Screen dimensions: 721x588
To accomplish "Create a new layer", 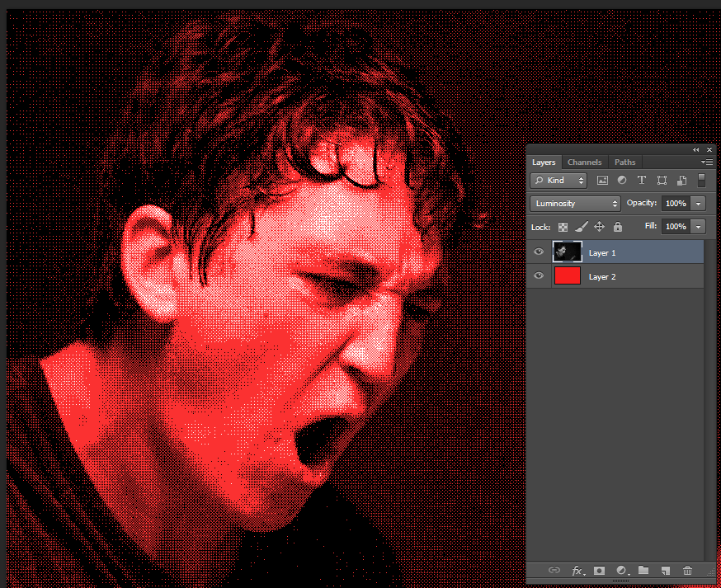I will pos(666,571).
